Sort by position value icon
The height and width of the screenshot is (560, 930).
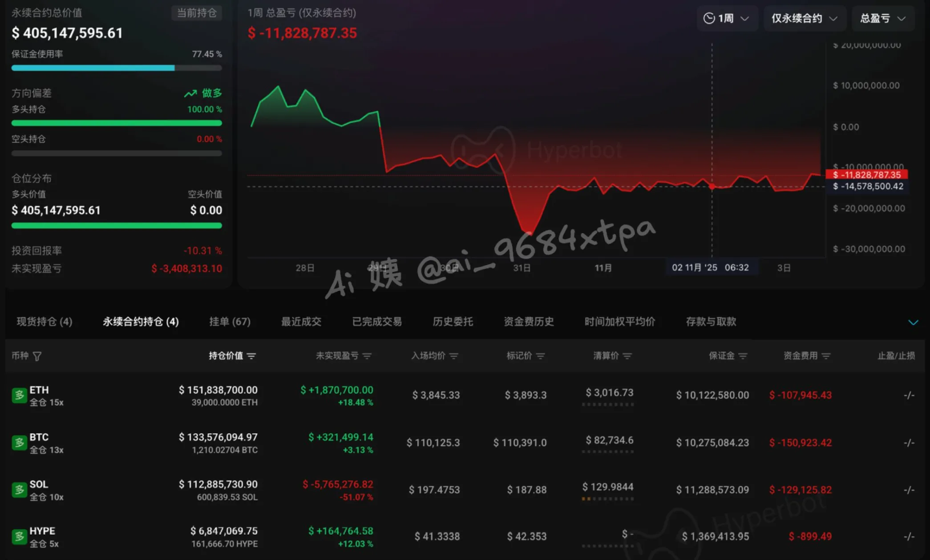point(251,356)
